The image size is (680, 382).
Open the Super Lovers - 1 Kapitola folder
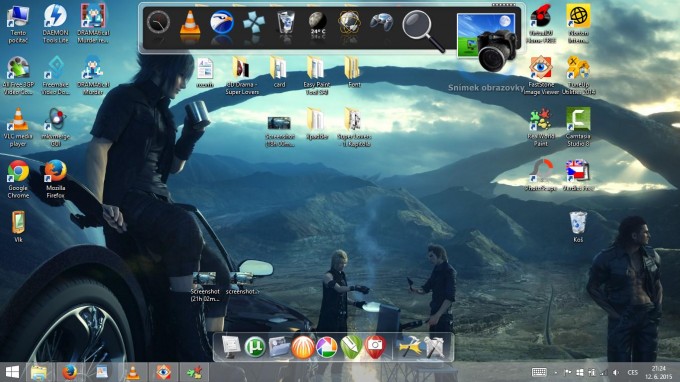pos(354,127)
